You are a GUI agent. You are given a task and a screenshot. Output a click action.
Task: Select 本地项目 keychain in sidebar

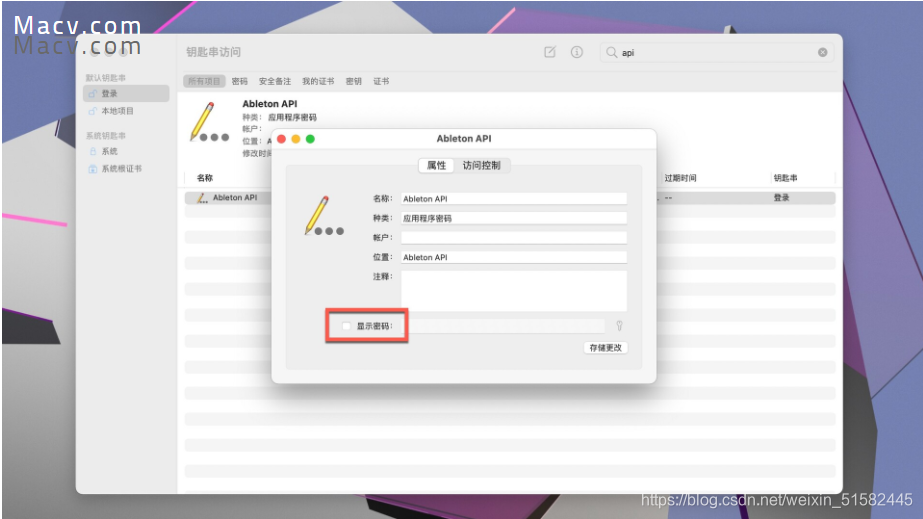126,111
